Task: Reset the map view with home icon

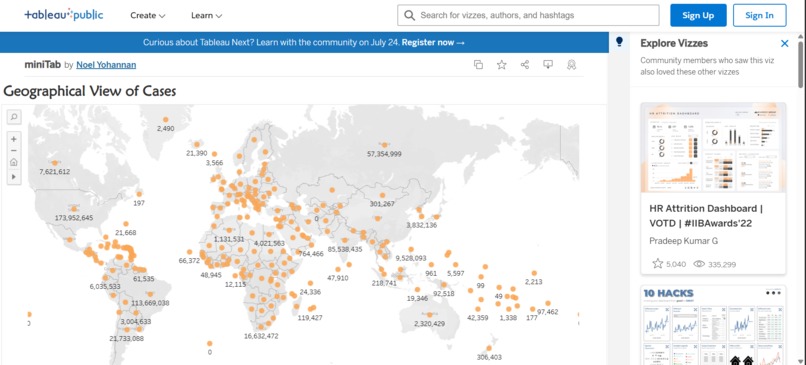Action: (14, 162)
